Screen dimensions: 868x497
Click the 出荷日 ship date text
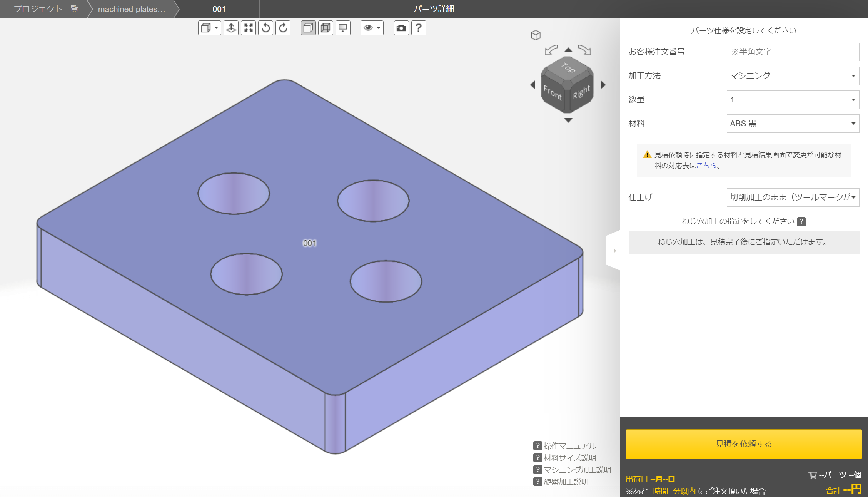(x=650, y=479)
